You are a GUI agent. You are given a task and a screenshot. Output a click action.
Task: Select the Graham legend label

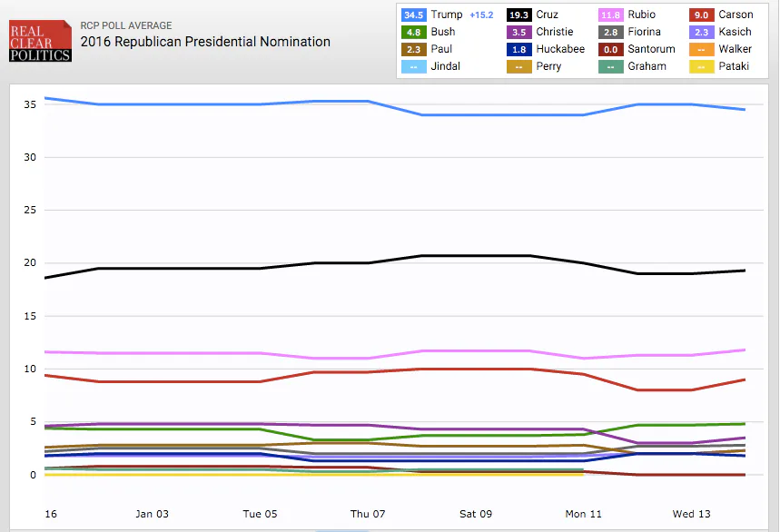[x=647, y=66]
